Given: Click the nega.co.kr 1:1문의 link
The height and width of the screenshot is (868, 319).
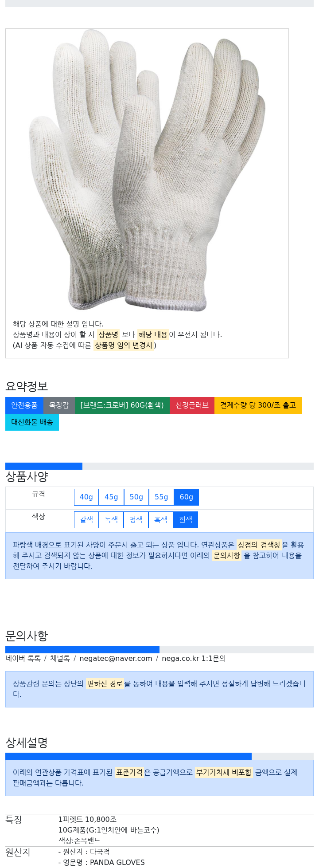Looking at the screenshot, I should (194, 659).
